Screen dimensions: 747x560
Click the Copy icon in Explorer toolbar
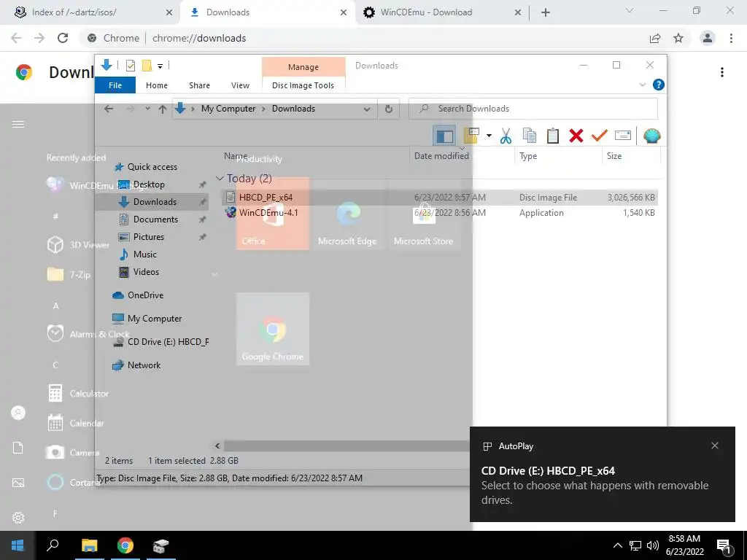coord(530,136)
